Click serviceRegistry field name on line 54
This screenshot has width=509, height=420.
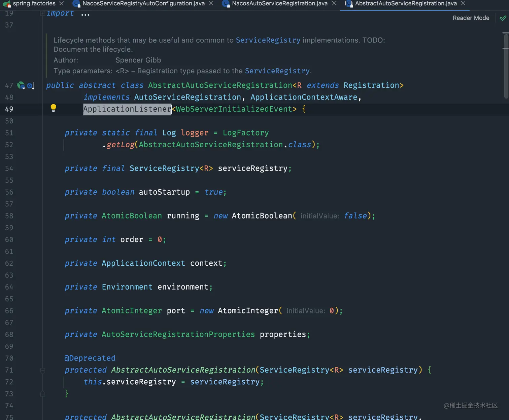(x=252, y=168)
